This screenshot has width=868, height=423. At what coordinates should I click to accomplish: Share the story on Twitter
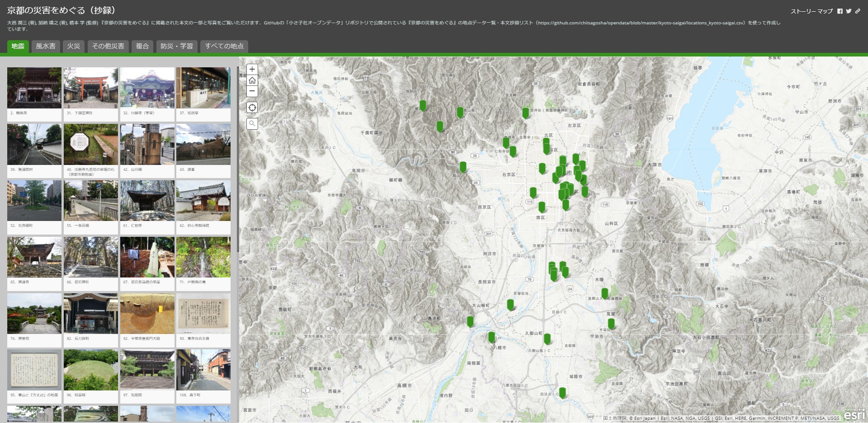point(849,11)
